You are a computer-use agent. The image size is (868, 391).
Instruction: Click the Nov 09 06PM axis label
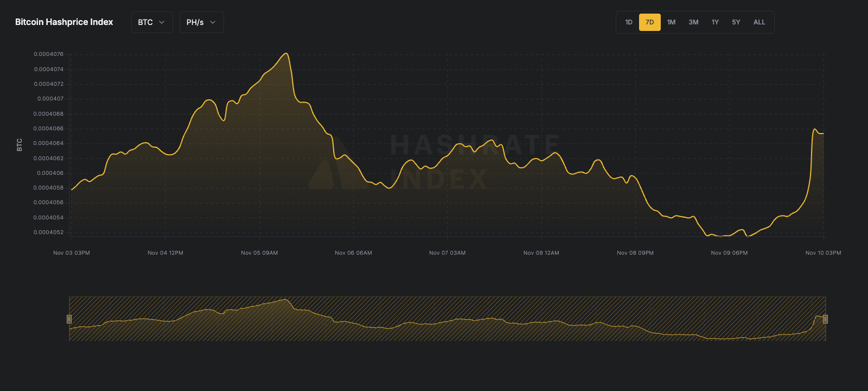tap(729, 253)
